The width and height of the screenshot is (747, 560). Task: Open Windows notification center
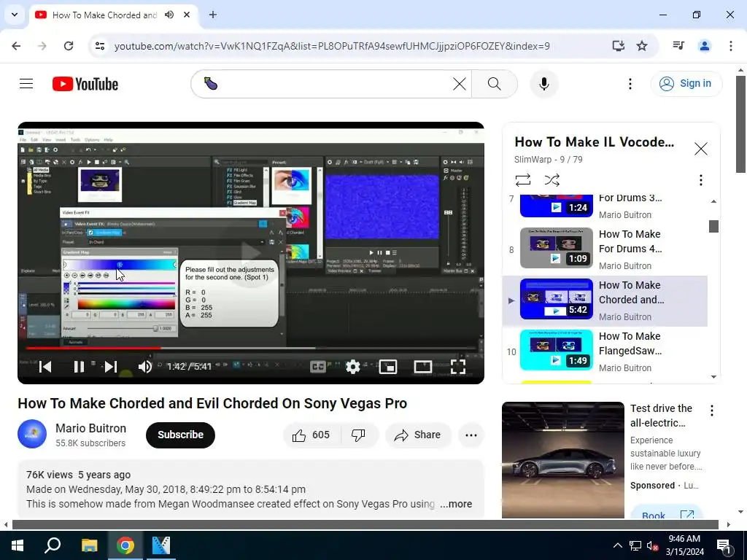pyautogui.click(x=724, y=546)
